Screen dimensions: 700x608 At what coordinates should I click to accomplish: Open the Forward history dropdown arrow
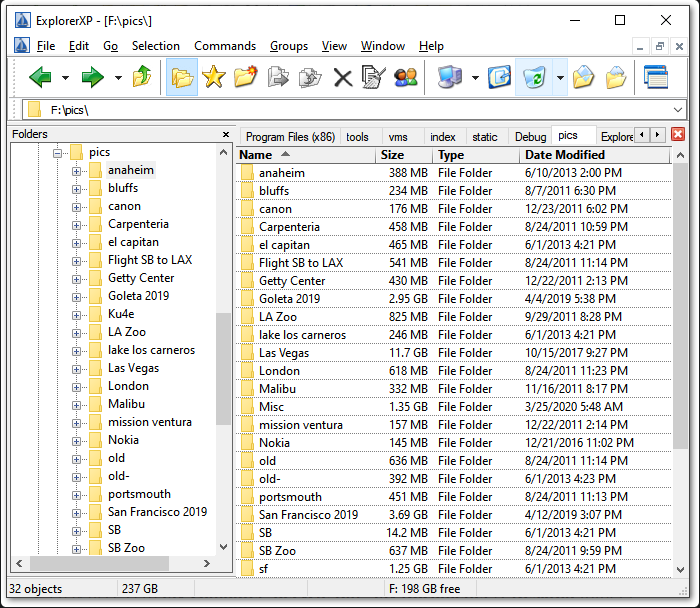tap(118, 78)
